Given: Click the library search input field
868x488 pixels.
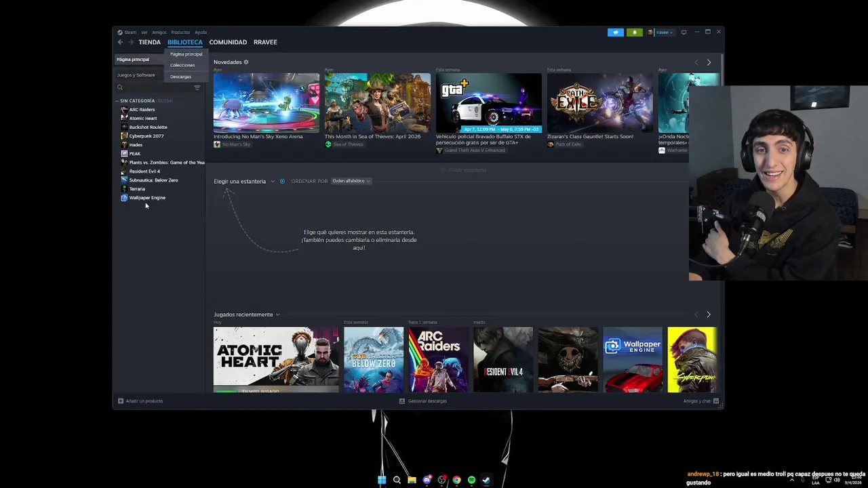Looking at the screenshot, I should click(x=158, y=87).
